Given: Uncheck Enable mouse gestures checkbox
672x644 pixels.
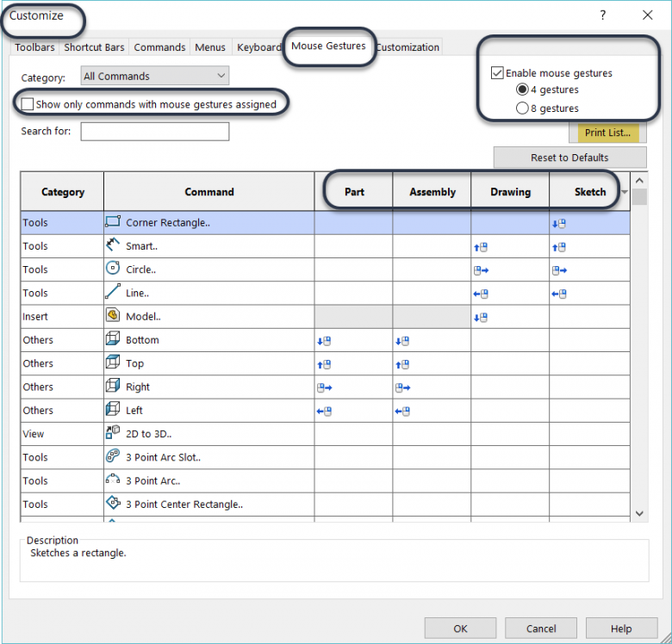Looking at the screenshot, I should click(497, 73).
